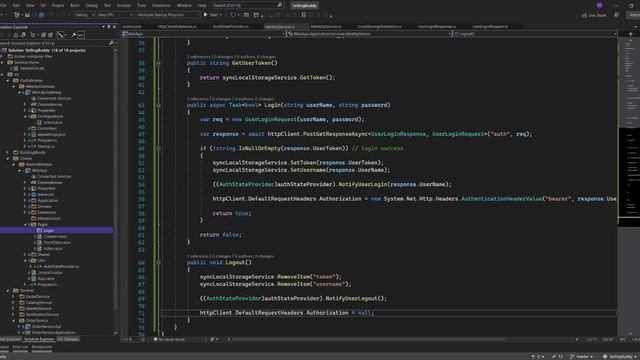Open the Extensions menu
The width and height of the screenshot is (640, 360).
tap(161, 5)
